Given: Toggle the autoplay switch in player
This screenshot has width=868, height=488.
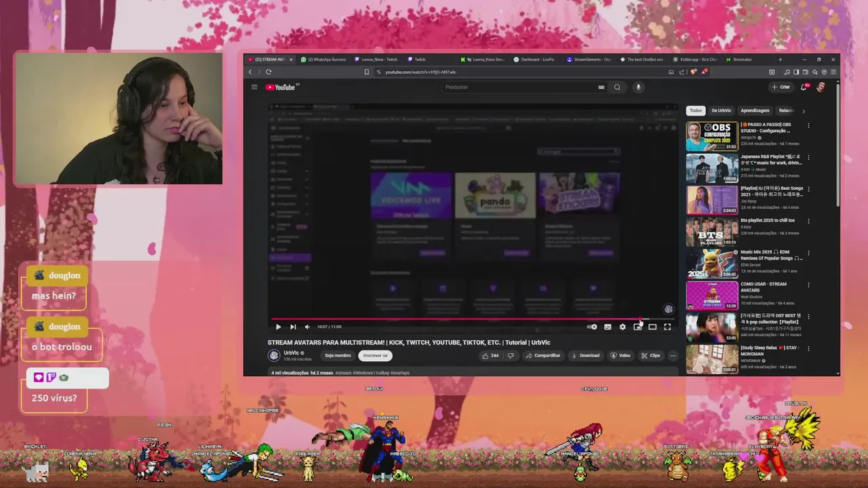Looking at the screenshot, I should tap(592, 327).
